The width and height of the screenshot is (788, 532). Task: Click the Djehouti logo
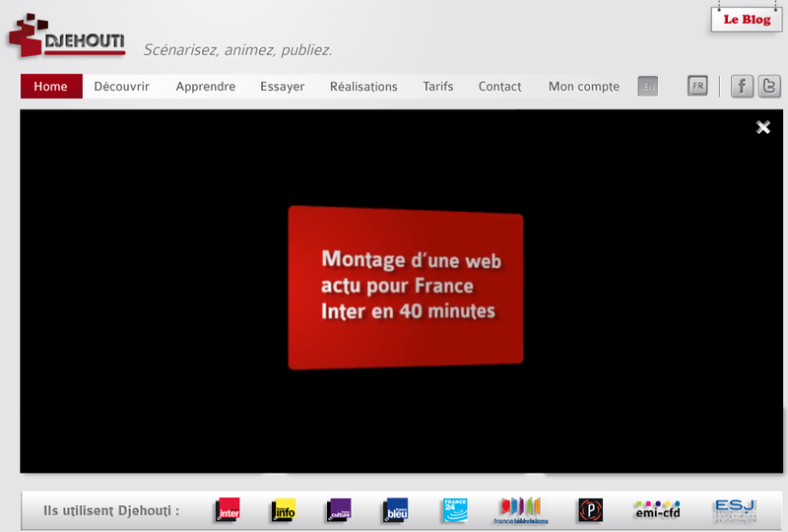[65, 37]
